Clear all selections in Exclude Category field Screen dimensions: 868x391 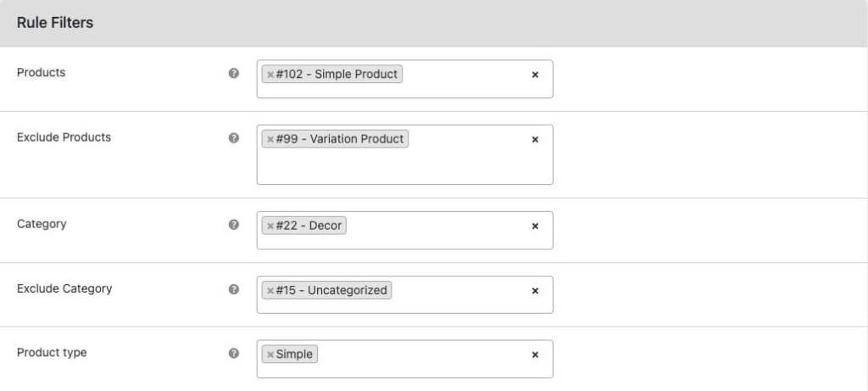(535, 291)
